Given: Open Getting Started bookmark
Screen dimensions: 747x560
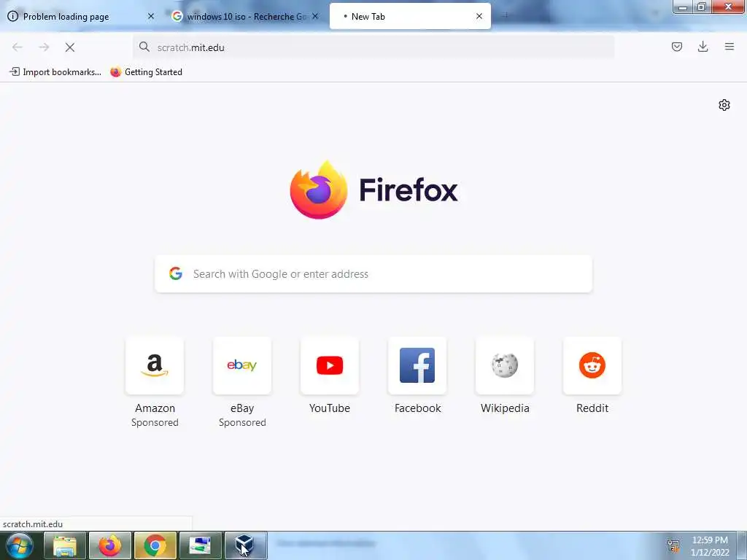Looking at the screenshot, I should click(146, 72).
